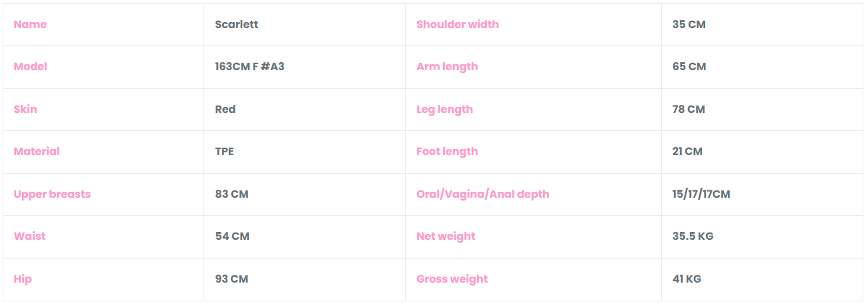Click the 78 CM leg length value

click(x=689, y=110)
